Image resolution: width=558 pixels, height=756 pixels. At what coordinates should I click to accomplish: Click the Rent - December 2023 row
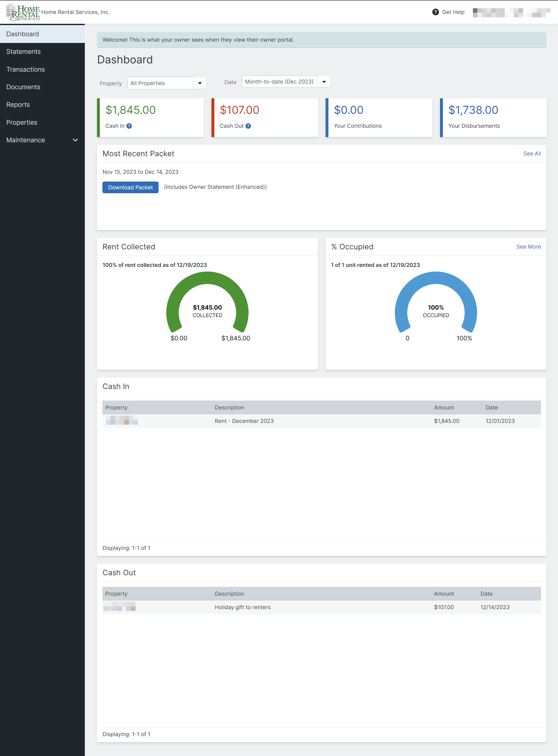244,421
